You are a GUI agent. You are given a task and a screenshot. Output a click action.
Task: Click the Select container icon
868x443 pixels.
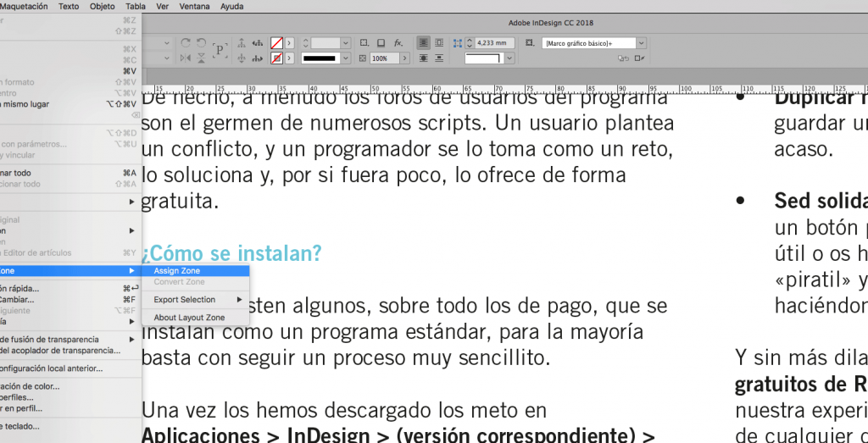click(242, 42)
